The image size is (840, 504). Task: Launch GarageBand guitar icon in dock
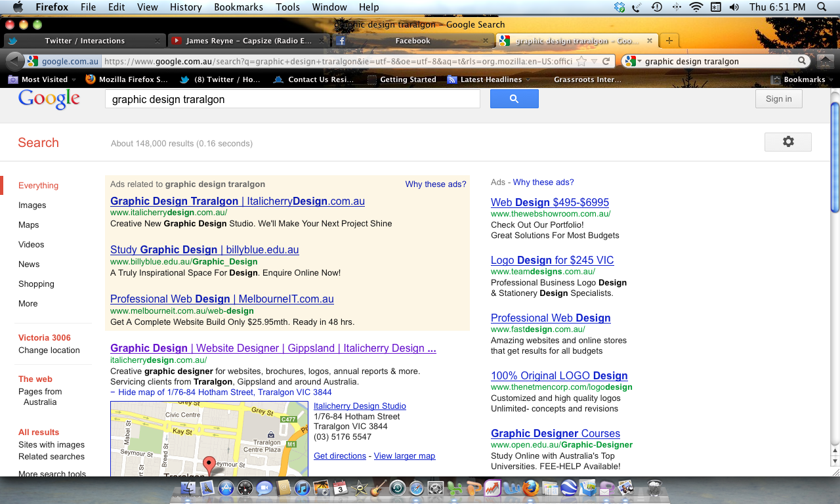[x=378, y=488]
